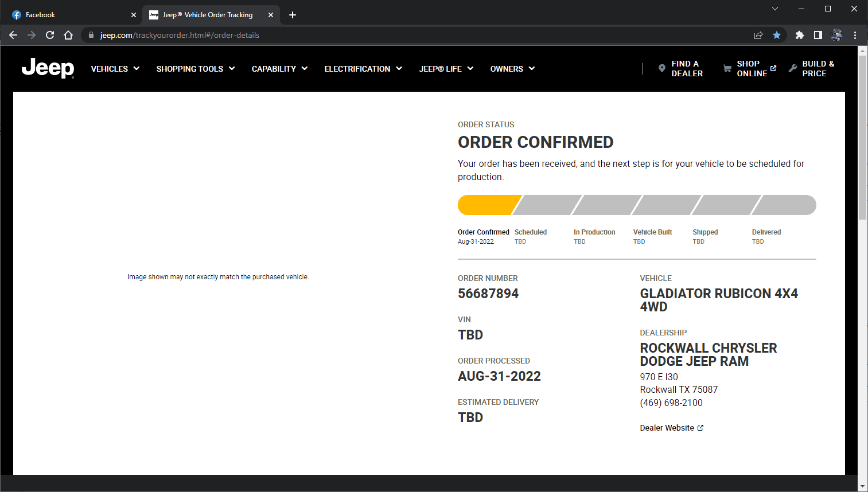The width and height of the screenshot is (868, 492).
Task: Expand Electrification dropdown chevron
Action: coord(399,68)
